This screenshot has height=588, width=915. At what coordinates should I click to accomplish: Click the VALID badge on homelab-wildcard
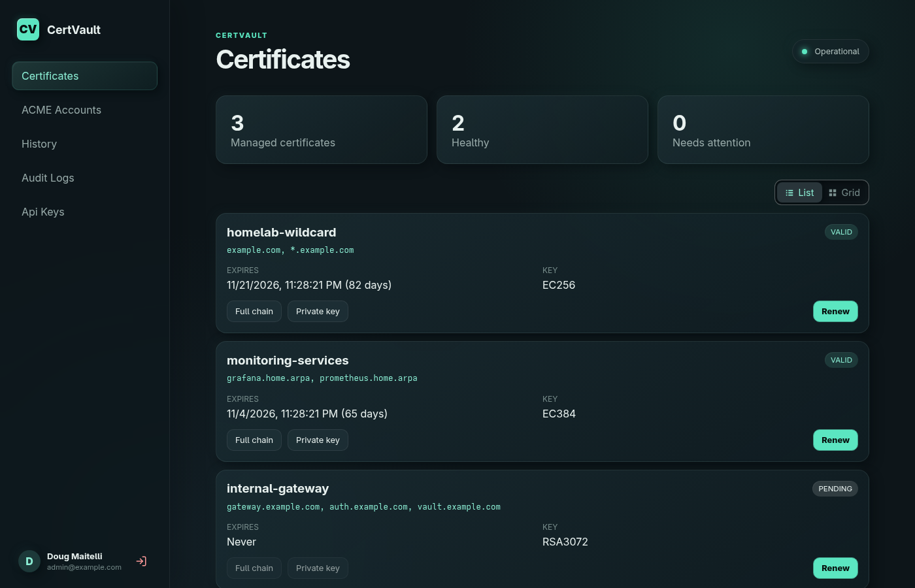[x=841, y=232]
